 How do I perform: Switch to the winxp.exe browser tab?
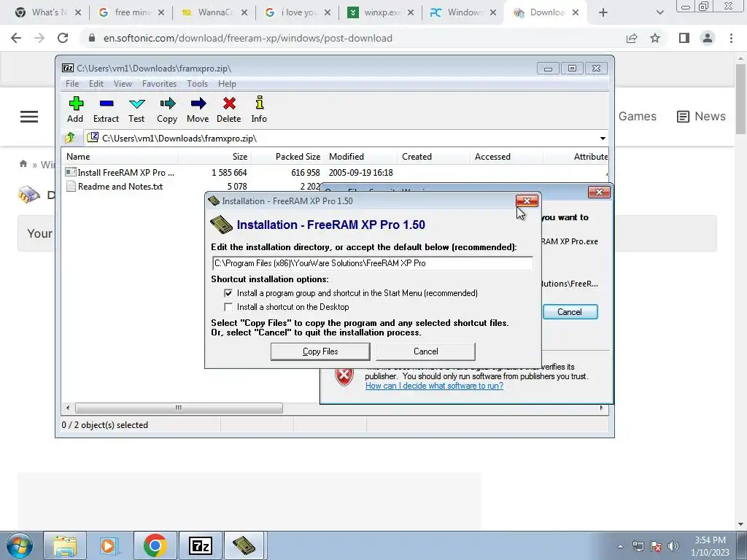click(381, 12)
